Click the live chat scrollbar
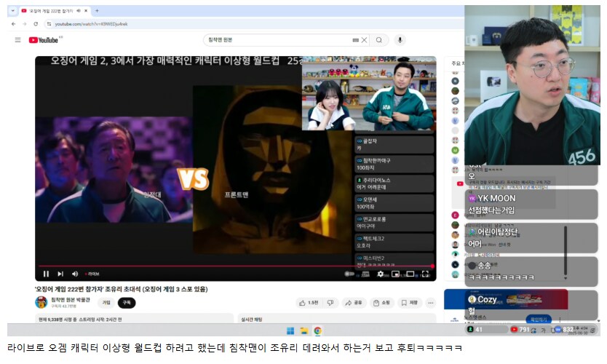The width and height of the screenshot is (607, 364). [566, 251]
